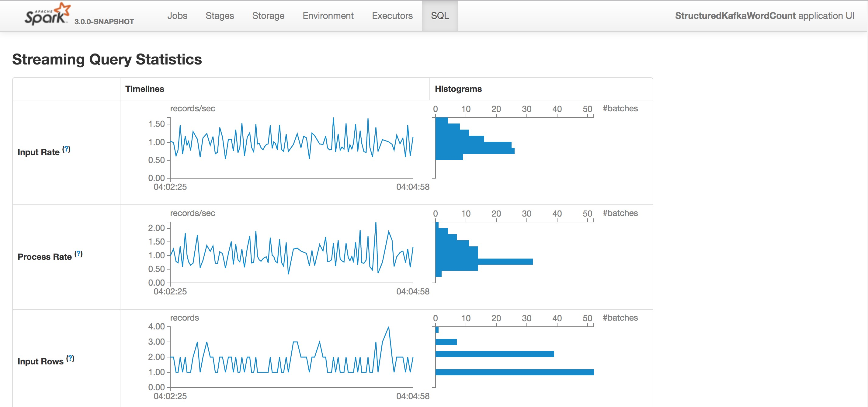Click the longest Process Rate histogram bar

pos(484,262)
